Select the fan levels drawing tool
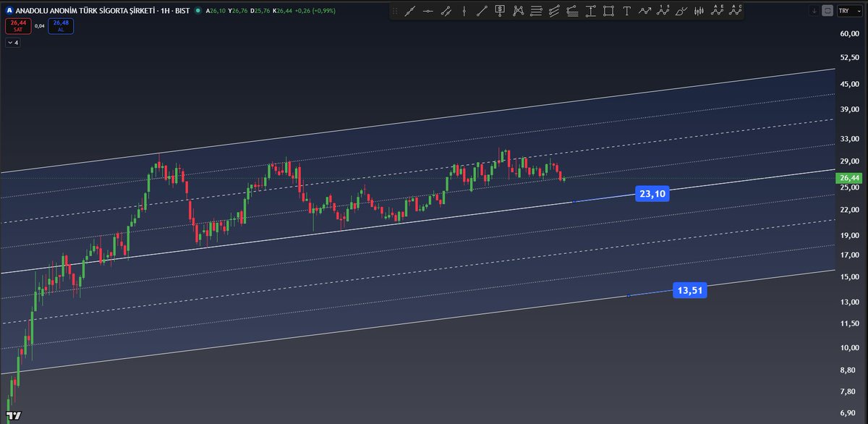This screenshot has height=424, width=868. 572,11
